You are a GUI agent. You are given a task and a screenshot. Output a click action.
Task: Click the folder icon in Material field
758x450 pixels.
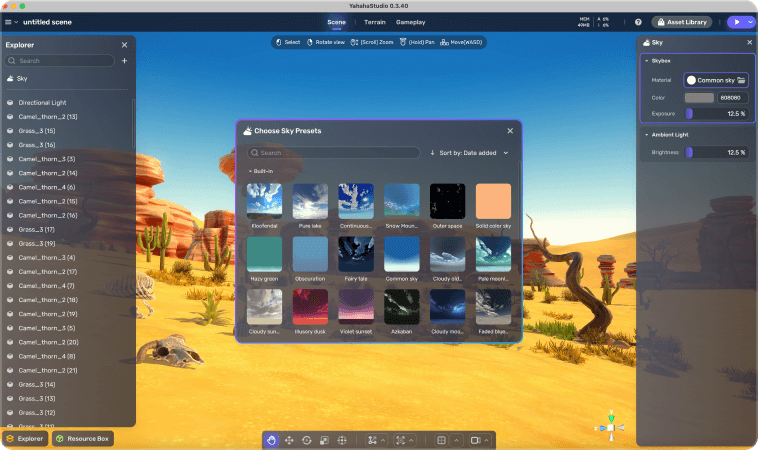[741, 80]
